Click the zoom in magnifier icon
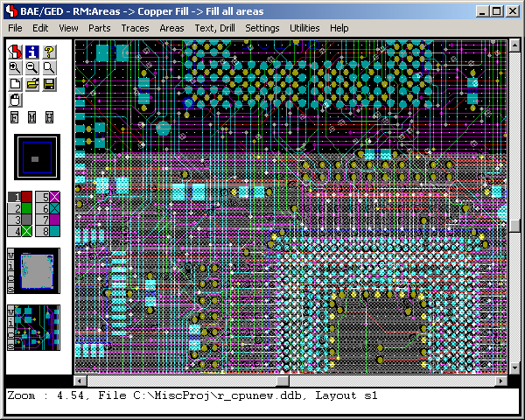Screen dimensions: 525x420 coord(15,67)
